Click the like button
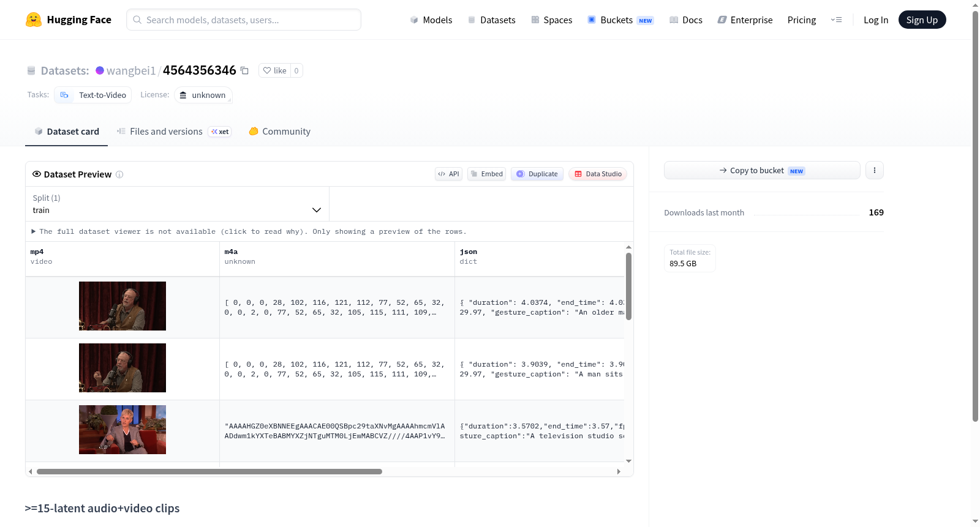The image size is (980, 527). click(274, 70)
